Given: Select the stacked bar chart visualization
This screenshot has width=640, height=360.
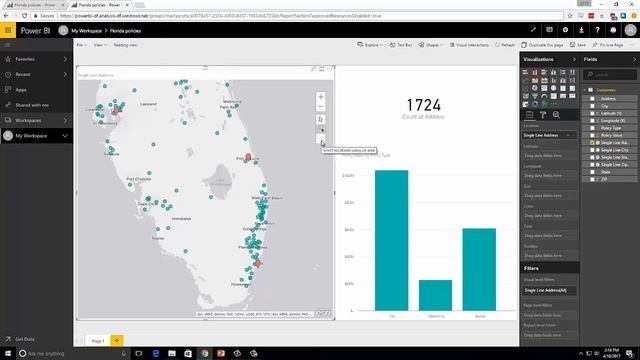Looking at the screenshot, I should tap(525, 72).
